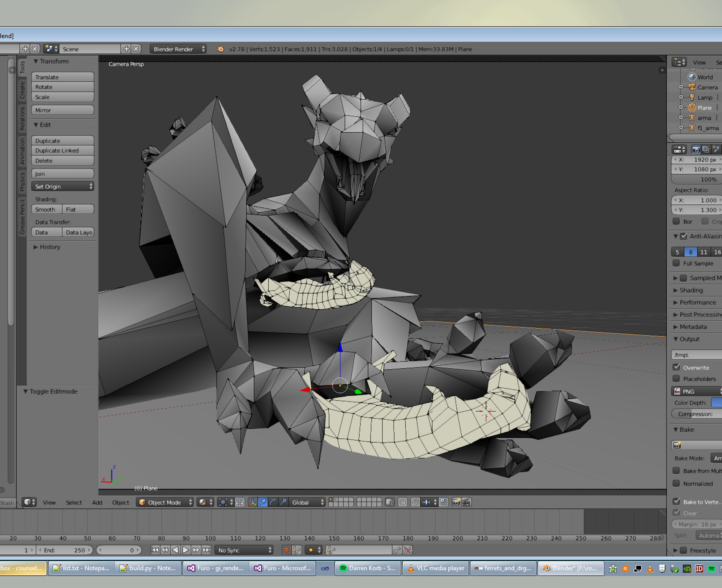Image resolution: width=722 pixels, height=588 pixels.
Task: Toggle proportional editing circle icon
Action: 402,502
